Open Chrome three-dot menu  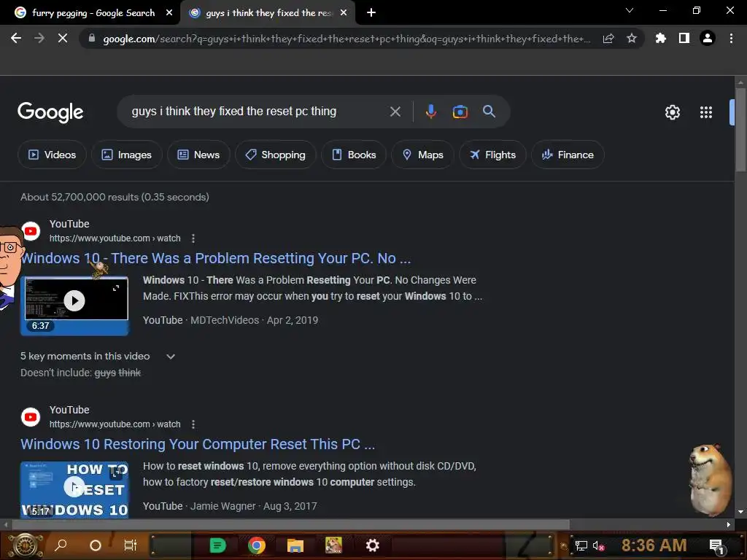(x=731, y=38)
